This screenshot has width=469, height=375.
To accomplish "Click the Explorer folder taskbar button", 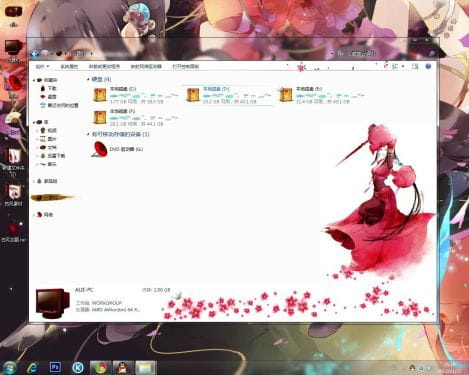I will (145, 368).
